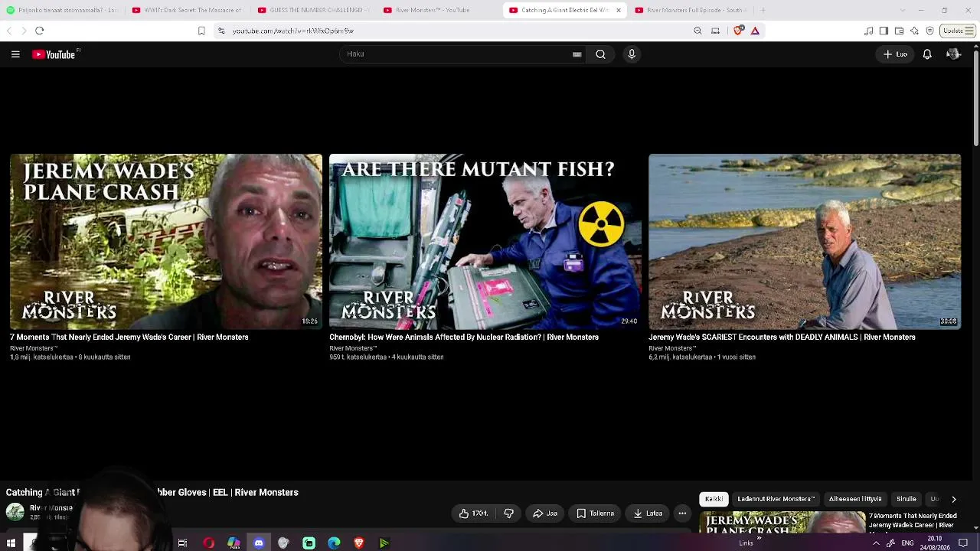Viewport: 980px width, 551px height.
Task: Open the Jeremy Wade's Plane Crash thumbnail
Action: [166, 242]
